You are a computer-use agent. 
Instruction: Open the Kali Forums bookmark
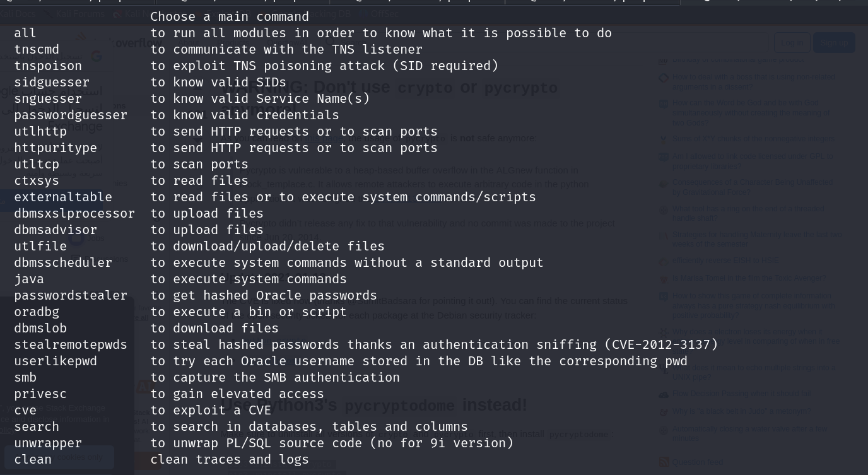coord(79,13)
